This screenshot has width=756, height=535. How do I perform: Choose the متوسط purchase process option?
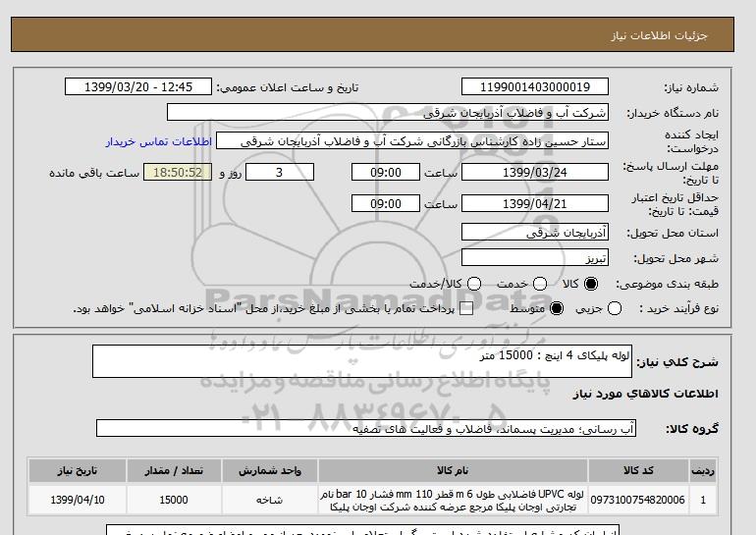coord(557,308)
